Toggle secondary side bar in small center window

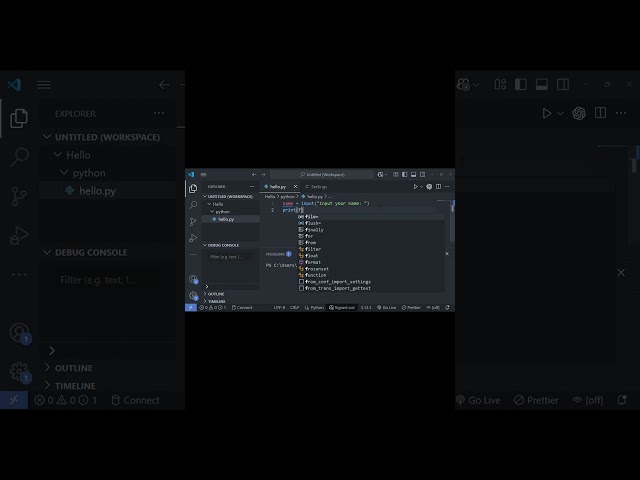(x=422, y=174)
